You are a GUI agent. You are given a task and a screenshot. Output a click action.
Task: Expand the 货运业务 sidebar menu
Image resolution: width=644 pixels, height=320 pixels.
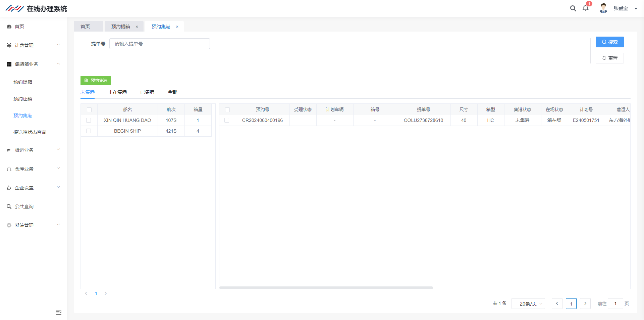[34, 150]
